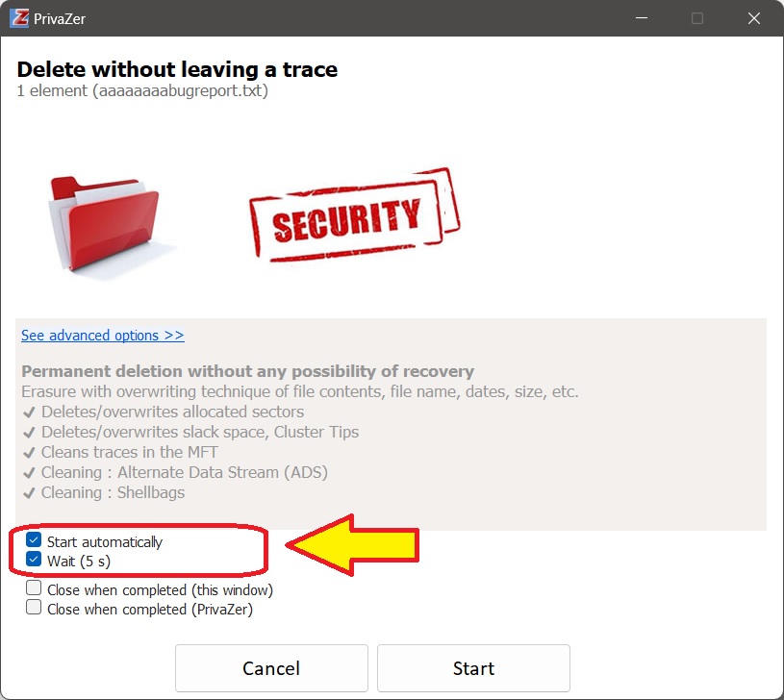Viewport: 784px width, 700px height.
Task: Click the Cancel button
Action: [271, 668]
